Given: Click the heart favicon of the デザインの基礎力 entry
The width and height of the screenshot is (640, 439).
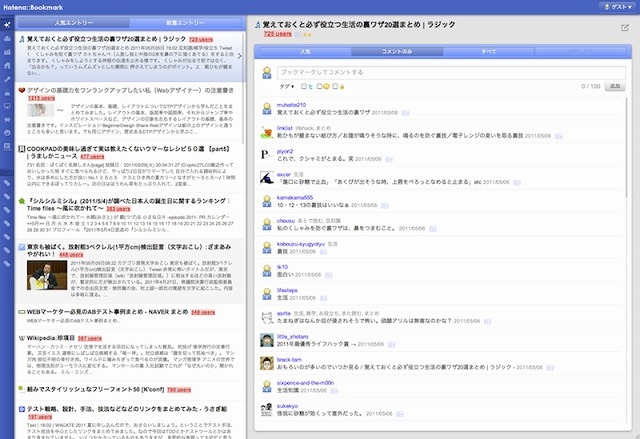Looking at the screenshot, I should pos(22,91).
